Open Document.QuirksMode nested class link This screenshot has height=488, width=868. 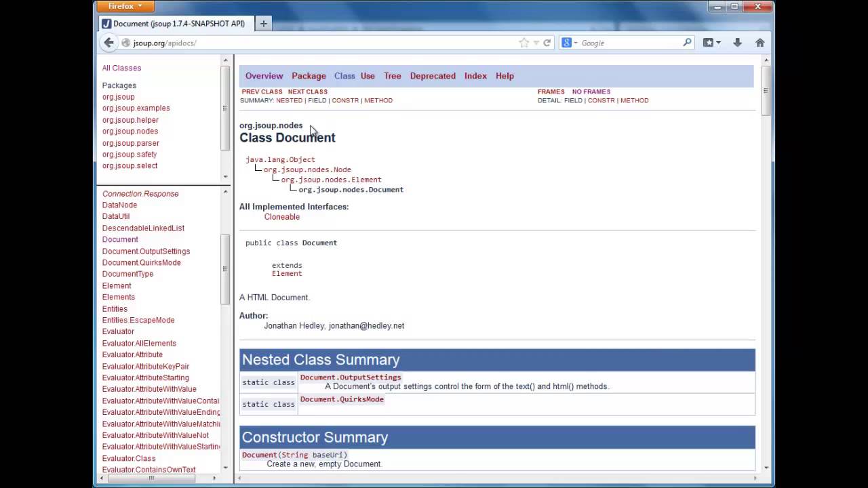pos(342,399)
